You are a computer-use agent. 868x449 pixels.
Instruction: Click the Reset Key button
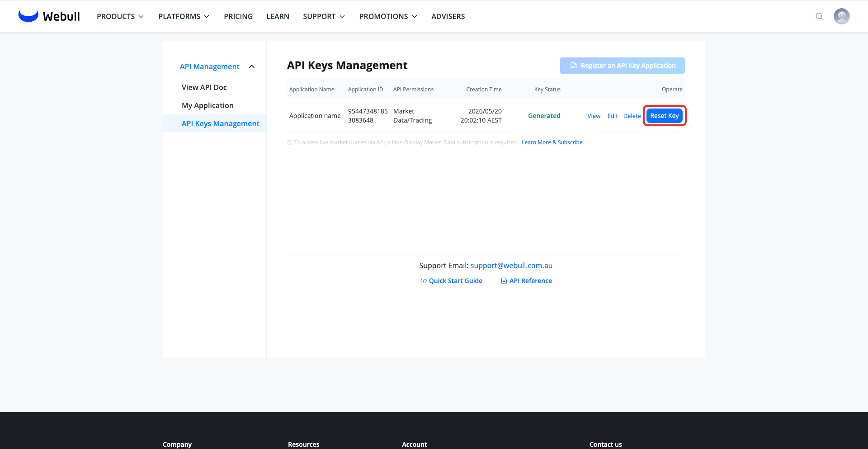(665, 116)
